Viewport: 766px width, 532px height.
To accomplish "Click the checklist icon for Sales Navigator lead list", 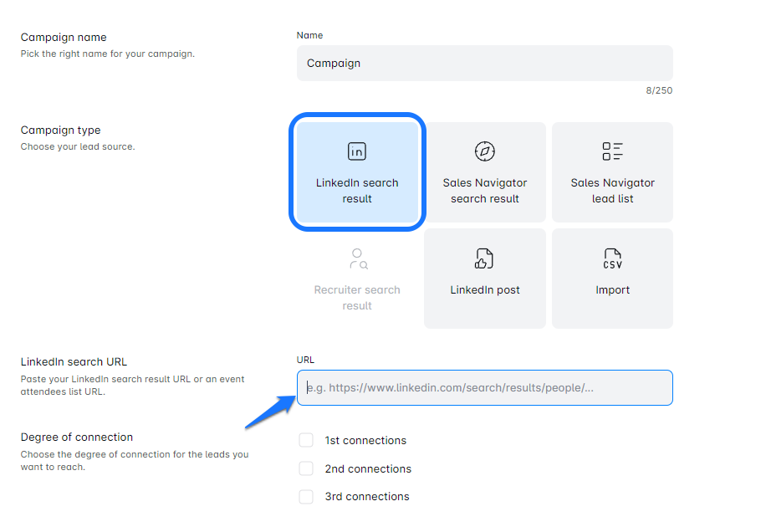I will (612, 151).
